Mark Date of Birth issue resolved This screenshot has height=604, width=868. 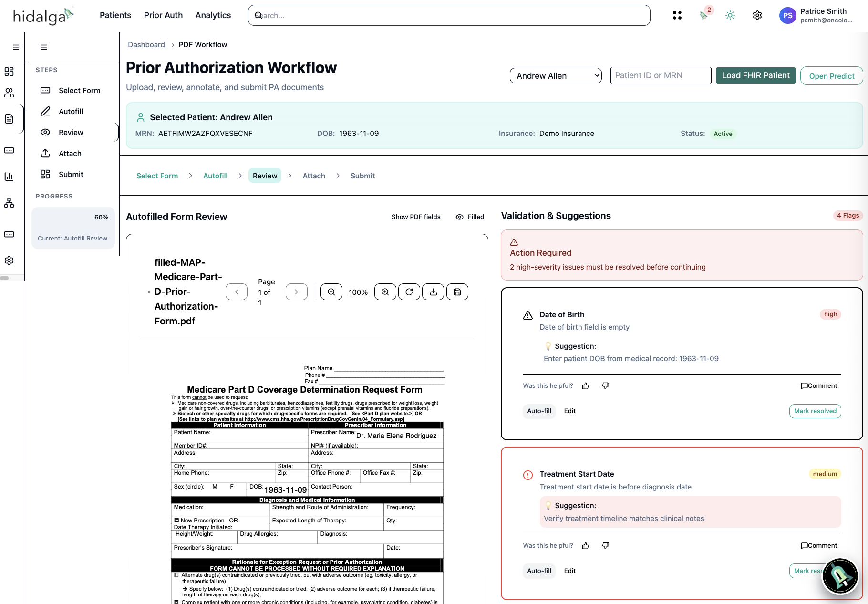tap(815, 411)
